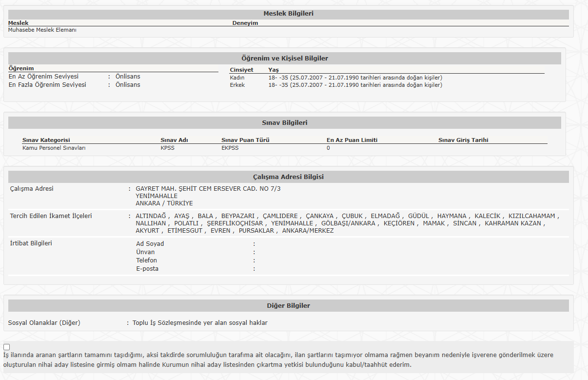Click the Sınav Bilgileri section header
Image resolution: width=588 pixels, height=380 pixels.
tap(285, 123)
